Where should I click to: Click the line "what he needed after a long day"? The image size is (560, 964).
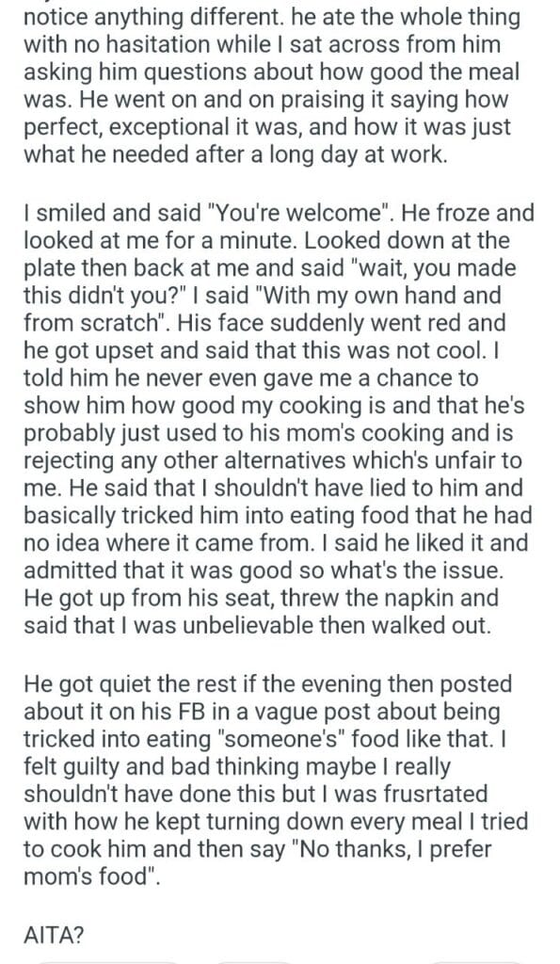click(235, 153)
